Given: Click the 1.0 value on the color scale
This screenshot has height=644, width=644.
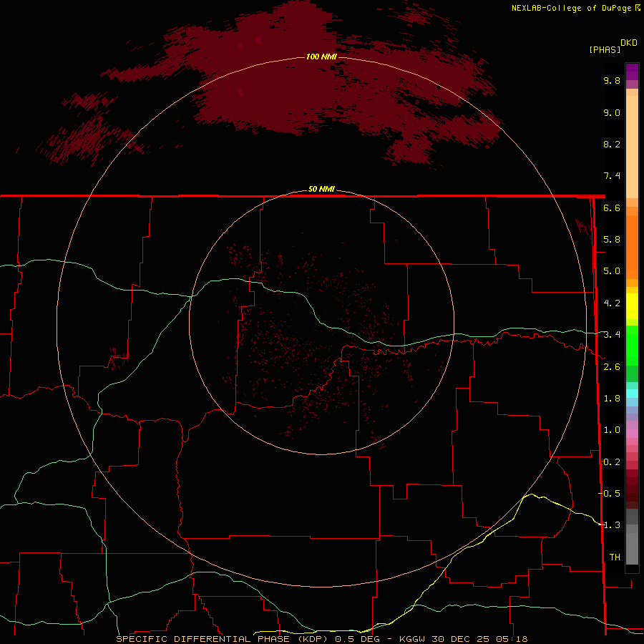Looking at the screenshot, I should [x=612, y=430].
